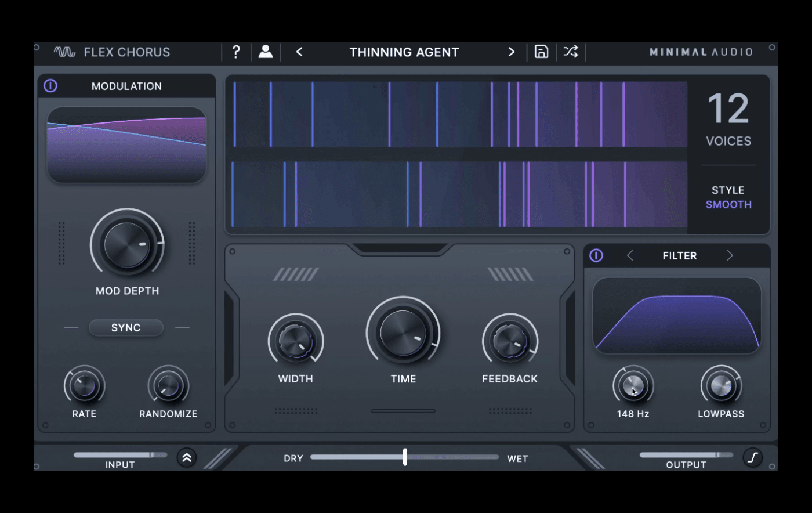This screenshot has width=812, height=513.
Task: Load the next preset with the right arrow
Action: (x=511, y=52)
